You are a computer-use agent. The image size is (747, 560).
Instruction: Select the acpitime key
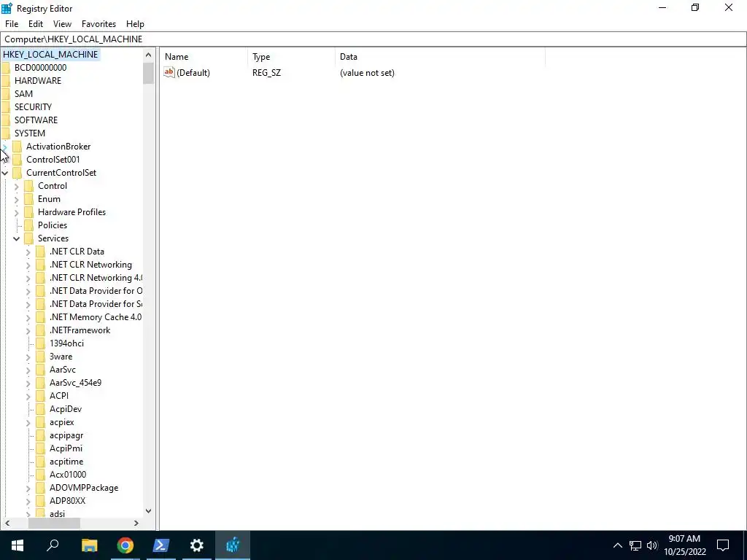pyautogui.click(x=66, y=462)
